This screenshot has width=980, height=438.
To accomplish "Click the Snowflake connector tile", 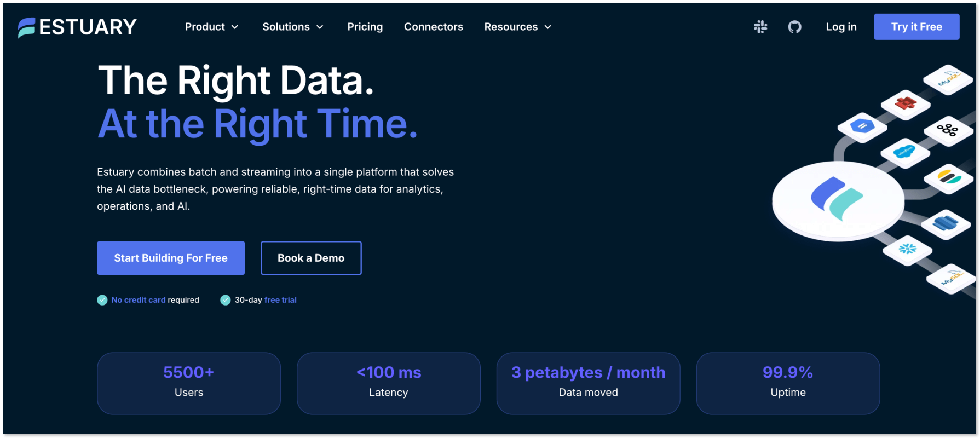I will click(907, 250).
